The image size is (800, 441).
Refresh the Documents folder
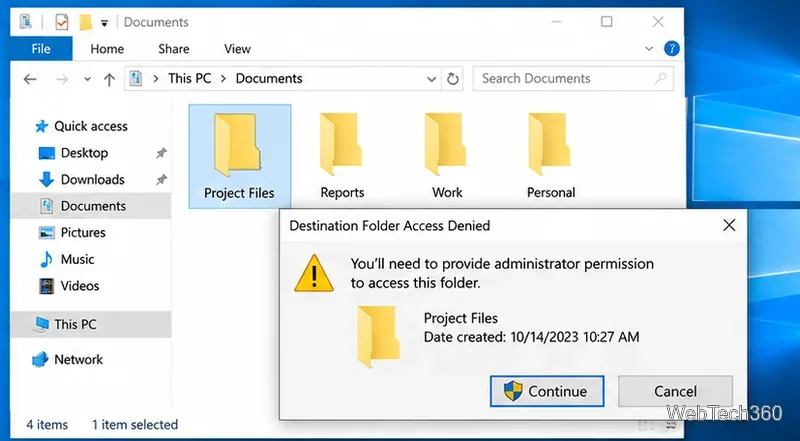pyautogui.click(x=453, y=79)
